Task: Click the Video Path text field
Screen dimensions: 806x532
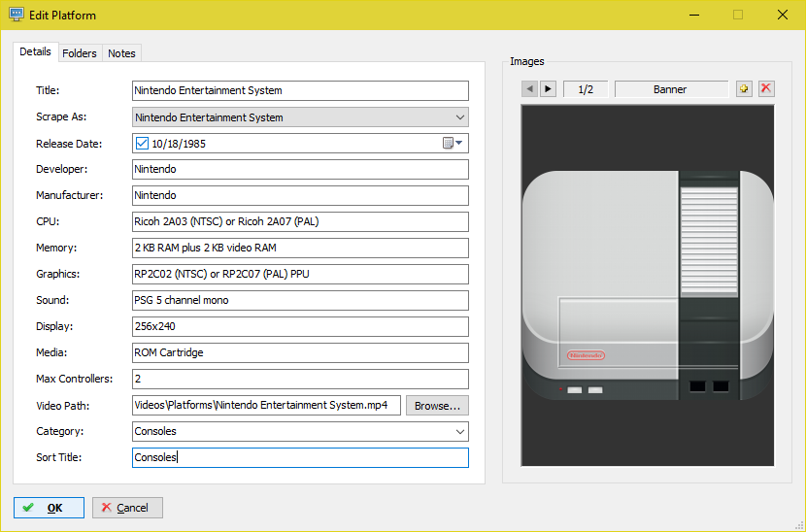Action: 266,405
